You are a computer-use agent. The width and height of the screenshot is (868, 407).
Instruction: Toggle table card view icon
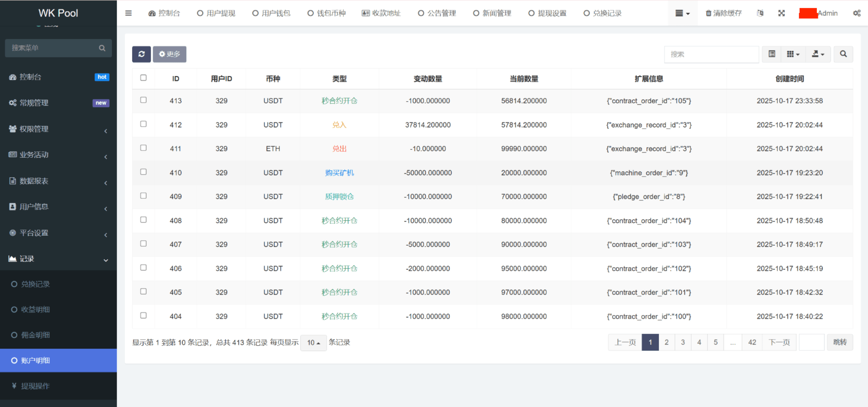pyautogui.click(x=772, y=54)
